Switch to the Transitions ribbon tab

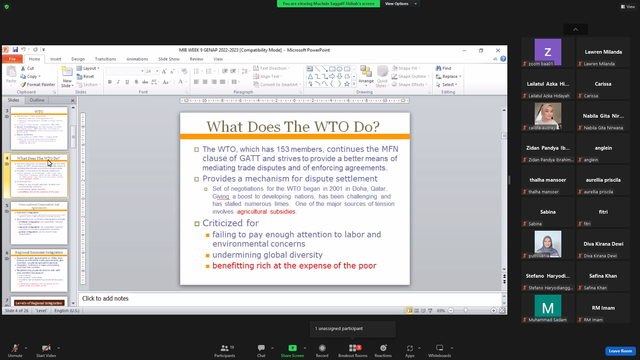click(105, 59)
